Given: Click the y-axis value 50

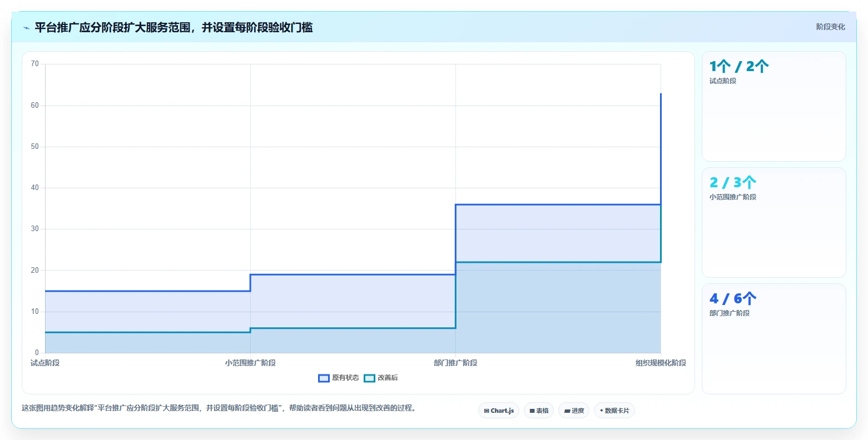Looking at the screenshot, I should coord(35,147).
